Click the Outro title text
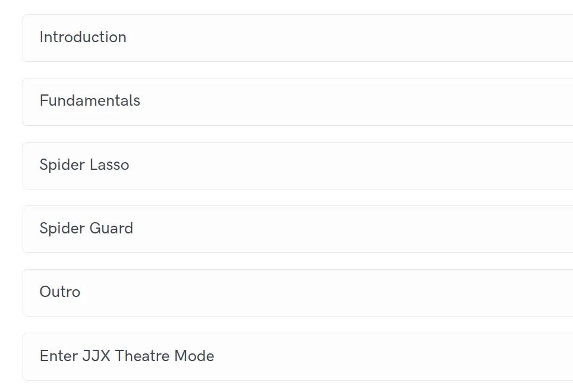The height and width of the screenshot is (392, 573). (59, 292)
